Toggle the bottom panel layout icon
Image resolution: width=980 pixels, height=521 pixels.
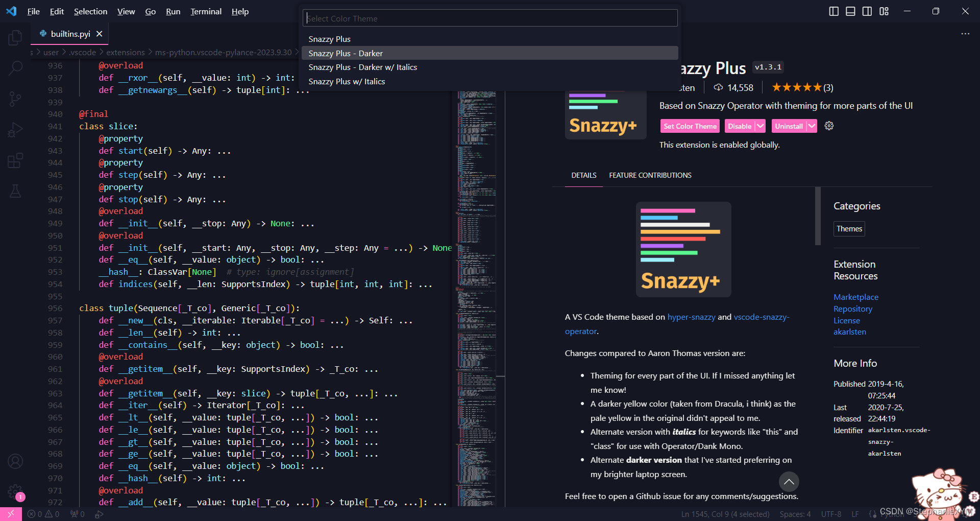coord(850,11)
